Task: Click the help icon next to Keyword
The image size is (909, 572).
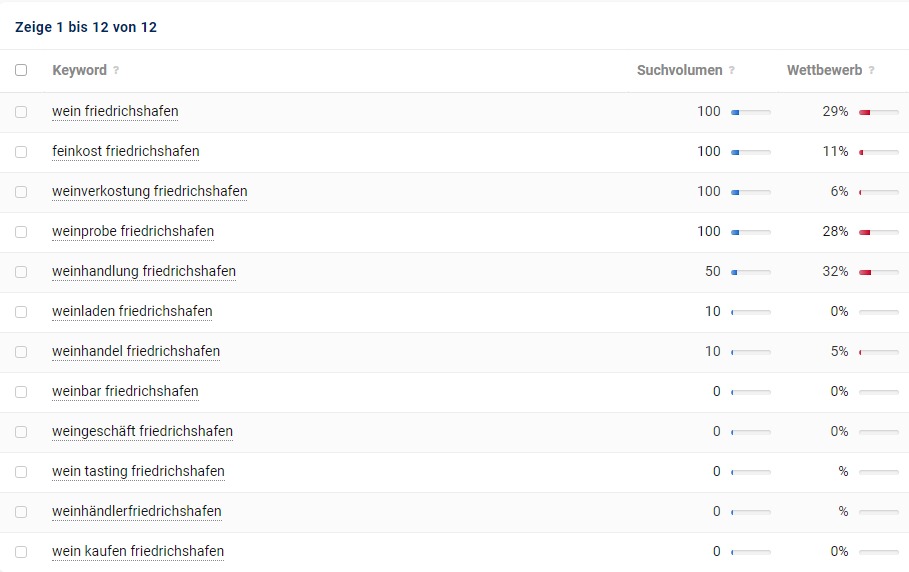Action: [116, 71]
